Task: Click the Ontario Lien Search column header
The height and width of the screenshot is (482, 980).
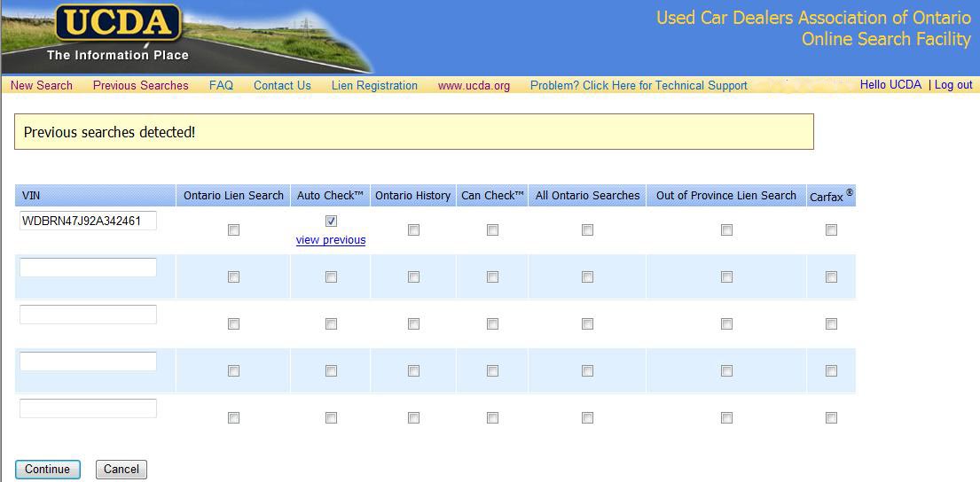Action: 234,196
